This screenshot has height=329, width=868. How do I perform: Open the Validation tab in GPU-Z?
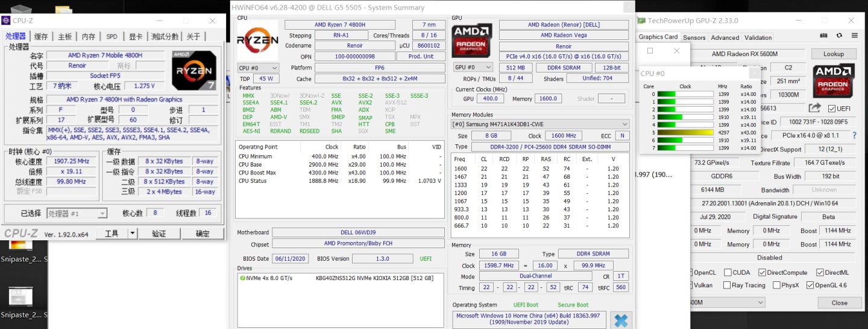point(758,37)
